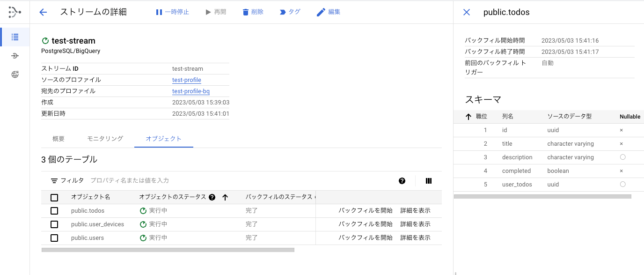
Task: Click the objects table horizontal scrollbar
Action: pos(168,250)
